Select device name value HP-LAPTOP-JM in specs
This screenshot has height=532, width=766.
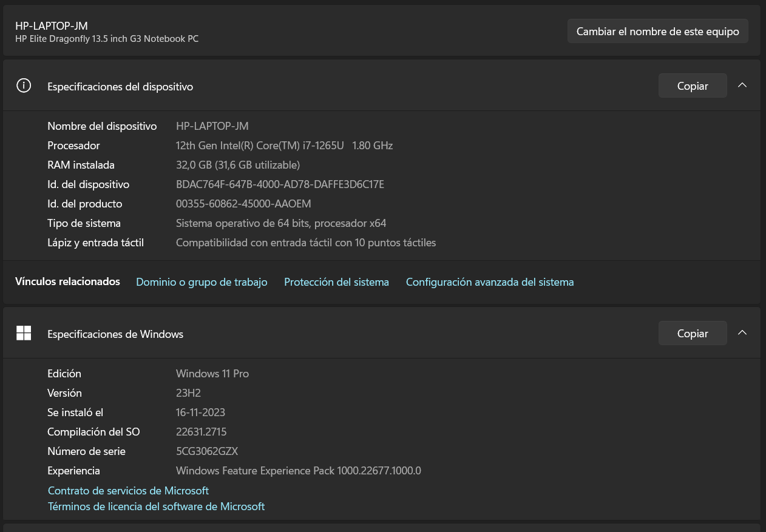point(212,126)
